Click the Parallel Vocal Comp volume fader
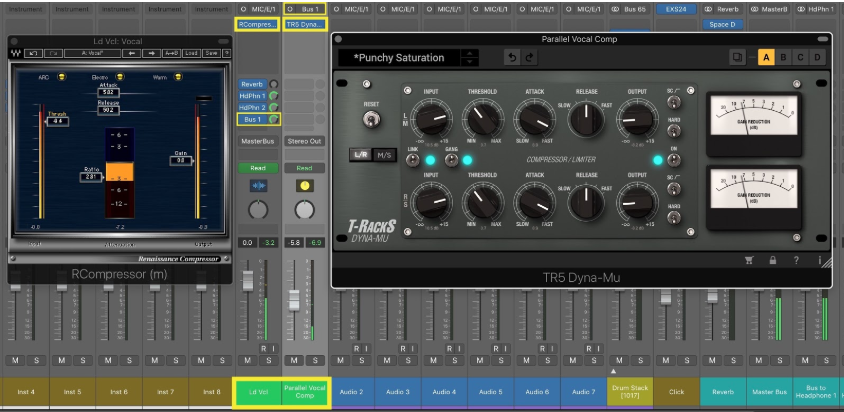Viewport: 844px width, 412px height. click(294, 300)
